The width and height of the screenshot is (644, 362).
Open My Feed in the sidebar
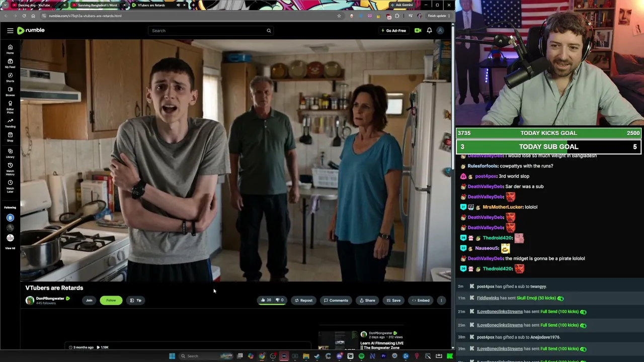coord(10,63)
